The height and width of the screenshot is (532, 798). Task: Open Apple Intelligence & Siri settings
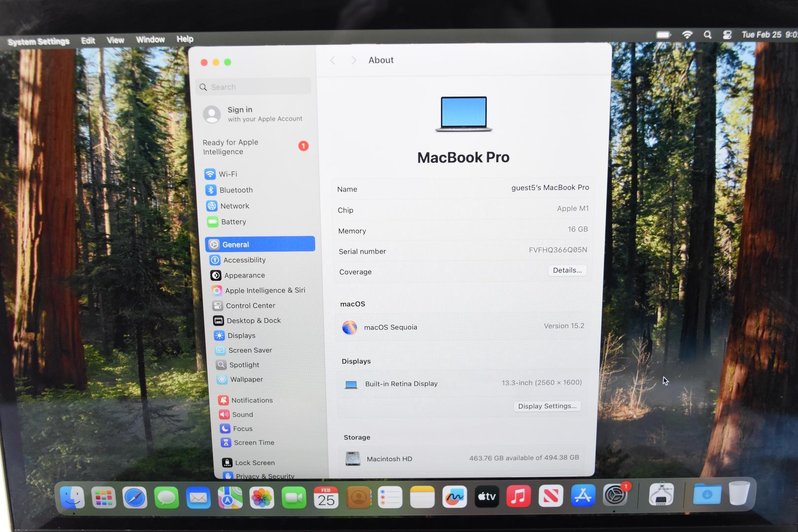click(259, 291)
